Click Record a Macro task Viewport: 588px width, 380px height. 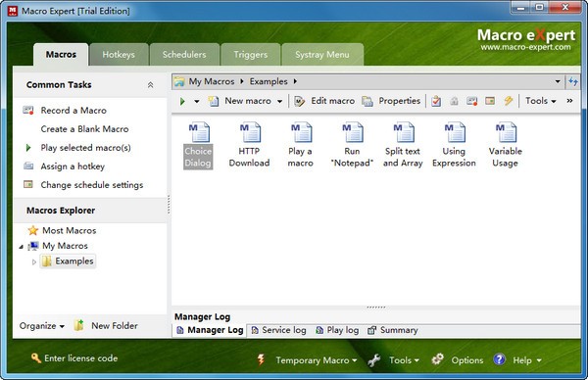[x=73, y=111]
